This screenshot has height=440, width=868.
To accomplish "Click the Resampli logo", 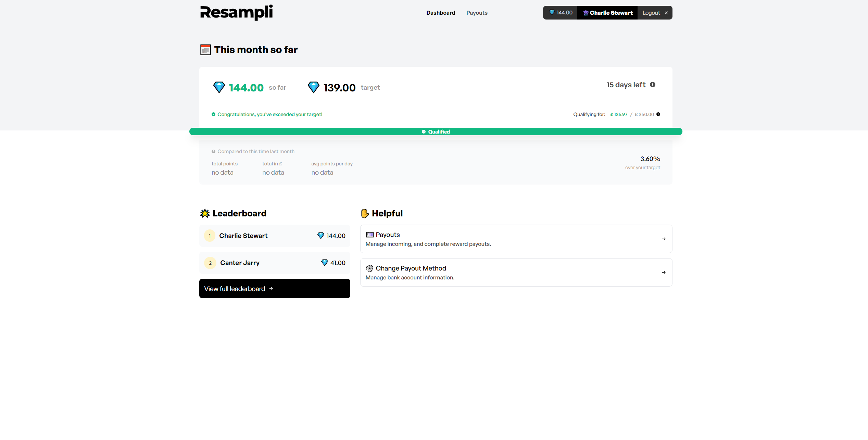I will (x=236, y=13).
